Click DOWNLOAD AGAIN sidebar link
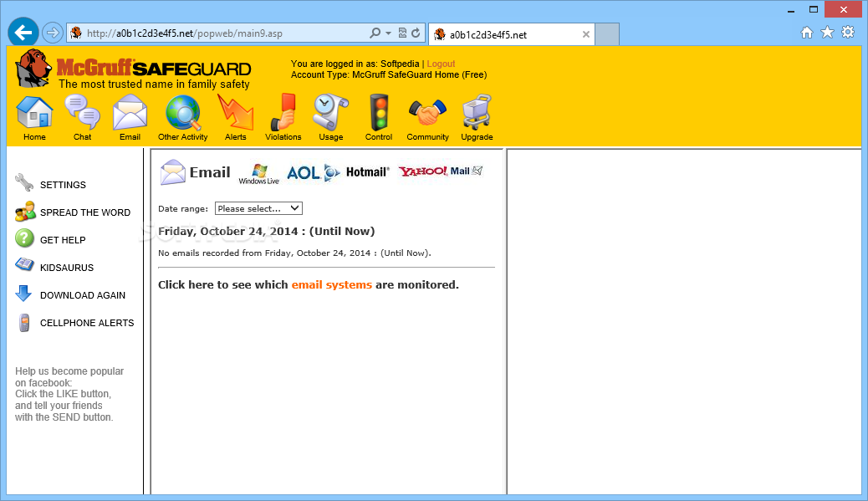Image resolution: width=868 pixels, height=501 pixels. pyautogui.click(x=83, y=295)
